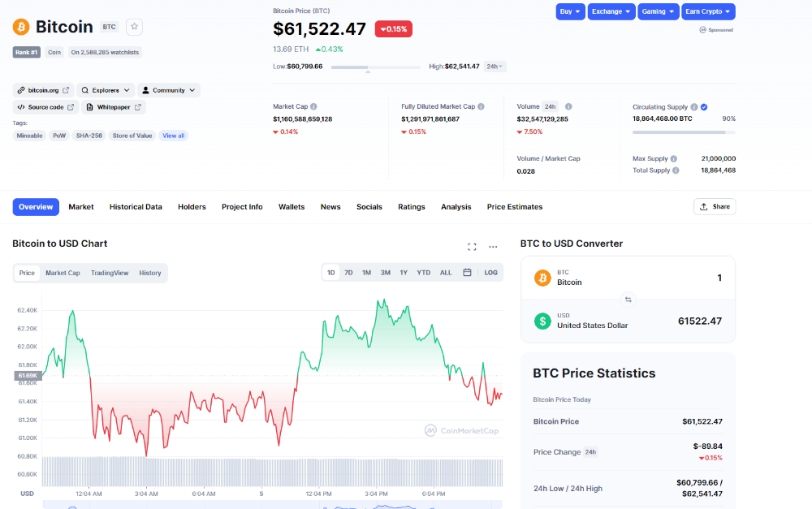Select the 1D chart range
812x509 pixels.
[331, 273]
